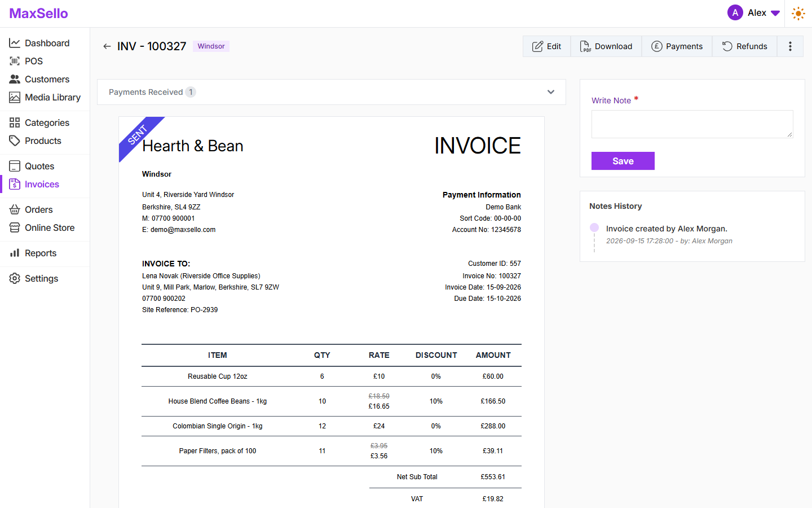Click the email demo@maxsello.com
Image resolution: width=812 pixels, height=508 pixels.
183,230
